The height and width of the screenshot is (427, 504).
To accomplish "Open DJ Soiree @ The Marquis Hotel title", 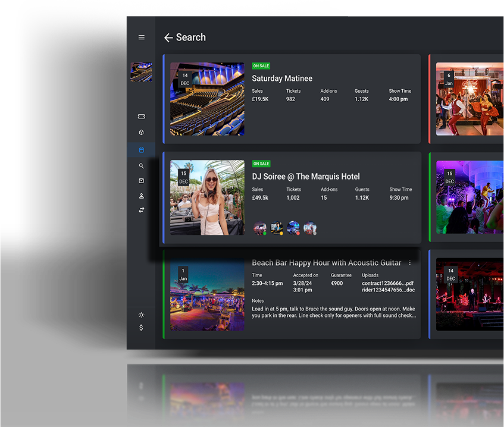I will coord(305,177).
